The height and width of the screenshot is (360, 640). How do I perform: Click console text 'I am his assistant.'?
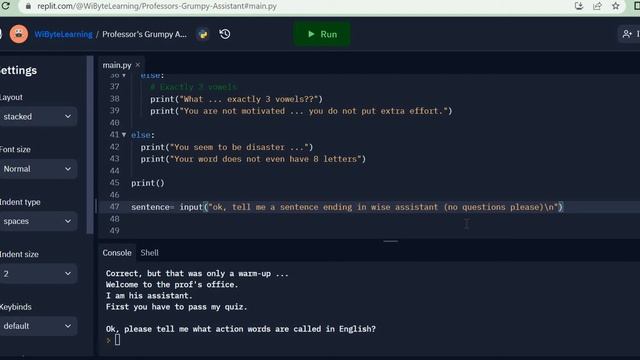(x=149, y=296)
